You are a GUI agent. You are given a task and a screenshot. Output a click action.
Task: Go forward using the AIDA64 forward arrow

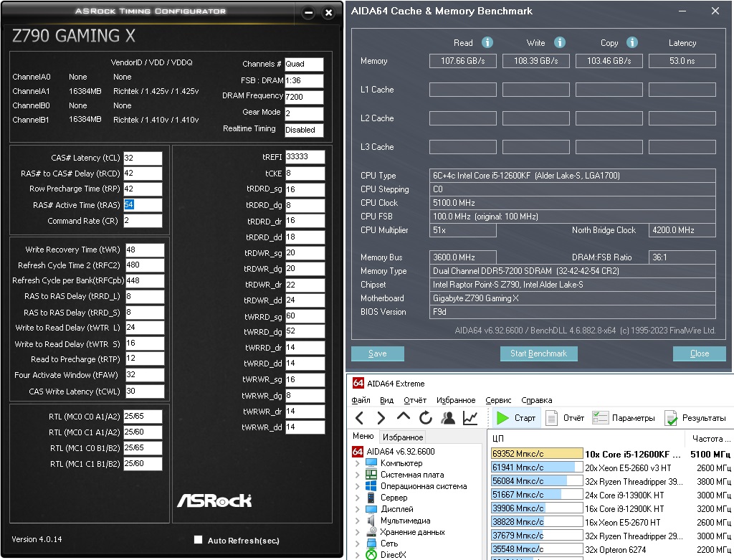381,417
